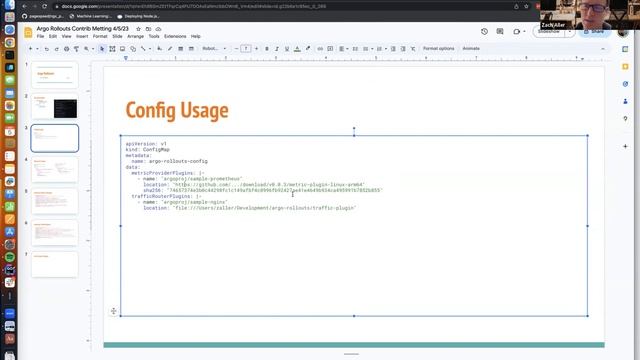Select slide 4 thumbnail
This screenshot has width=640, height=360.
[55, 170]
